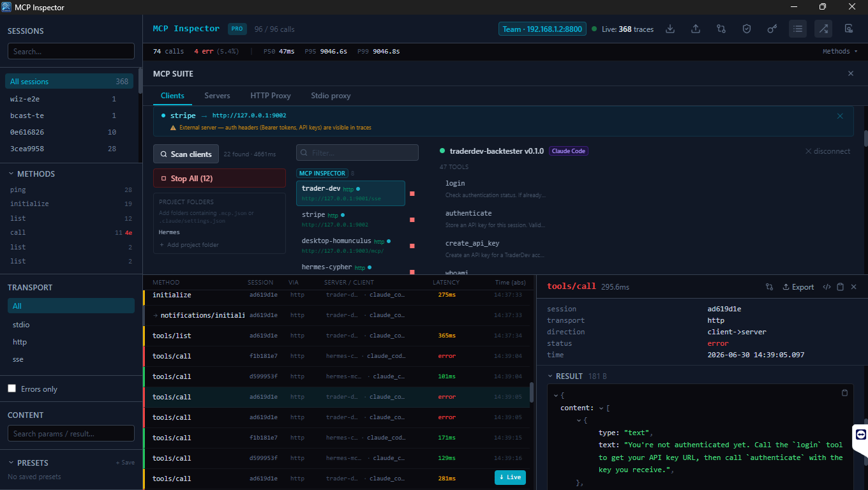Select the All transport filter

coord(71,306)
